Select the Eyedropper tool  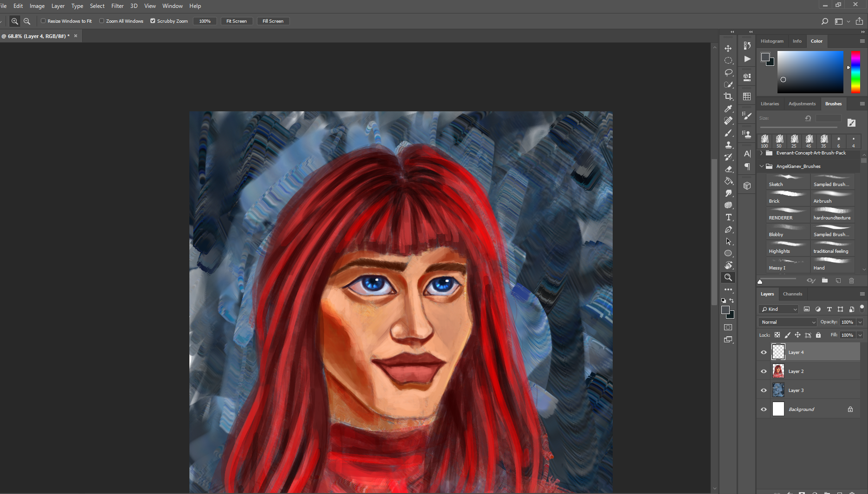click(x=728, y=109)
